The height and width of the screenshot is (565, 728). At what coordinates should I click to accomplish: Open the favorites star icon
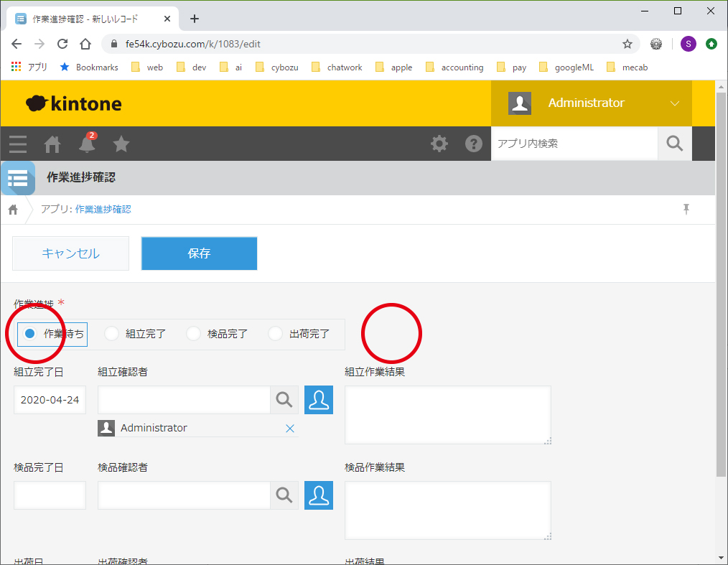coord(121,144)
